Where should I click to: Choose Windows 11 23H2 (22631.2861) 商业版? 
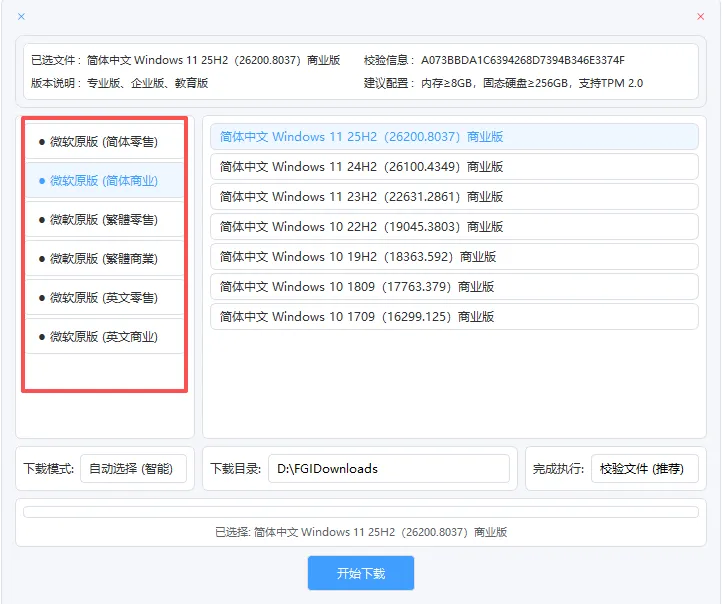tap(454, 197)
